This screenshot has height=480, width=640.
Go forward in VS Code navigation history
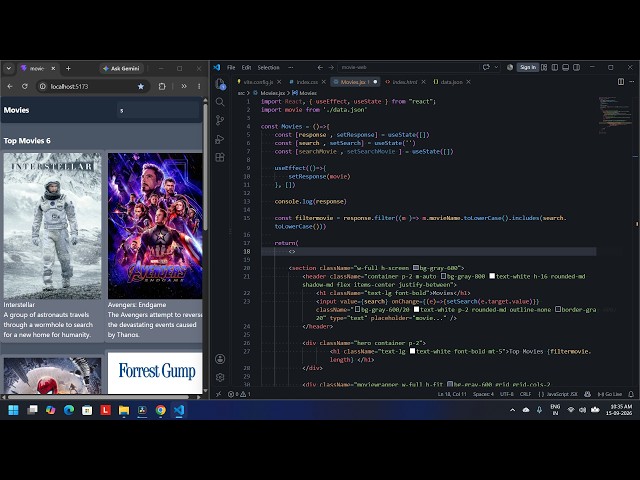coord(331,67)
